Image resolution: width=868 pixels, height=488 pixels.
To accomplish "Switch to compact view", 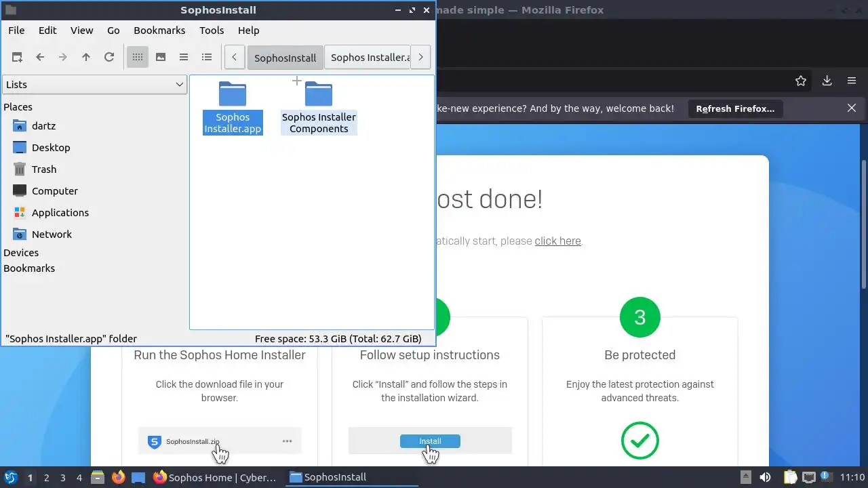I will 184,58.
